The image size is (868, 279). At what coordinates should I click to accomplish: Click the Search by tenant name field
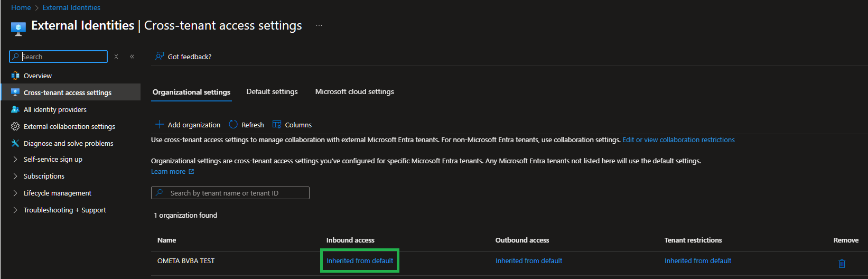click(x=230, y=193)
